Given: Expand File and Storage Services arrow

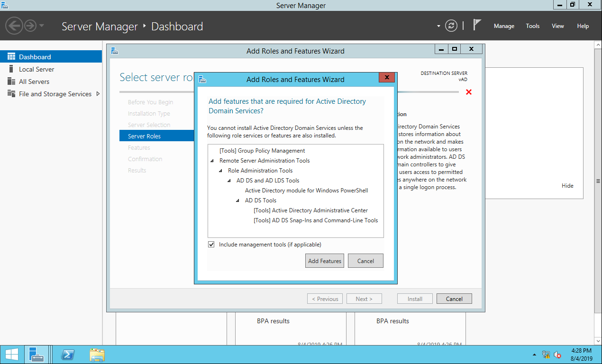Looking at the screenshot, I should [98, 94].
